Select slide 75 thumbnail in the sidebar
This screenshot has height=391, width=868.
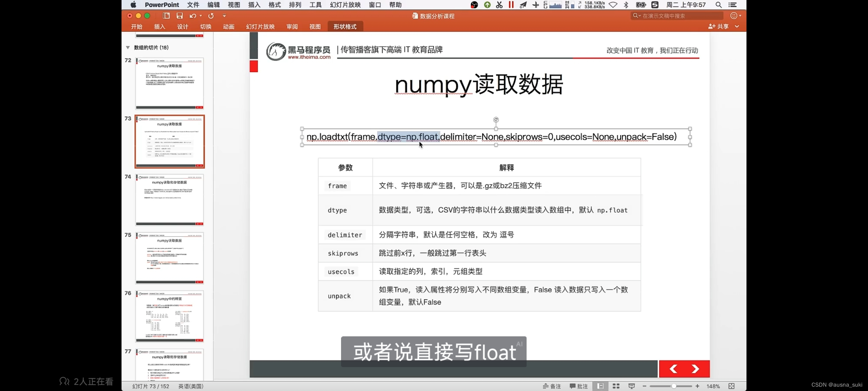(169, 258)
